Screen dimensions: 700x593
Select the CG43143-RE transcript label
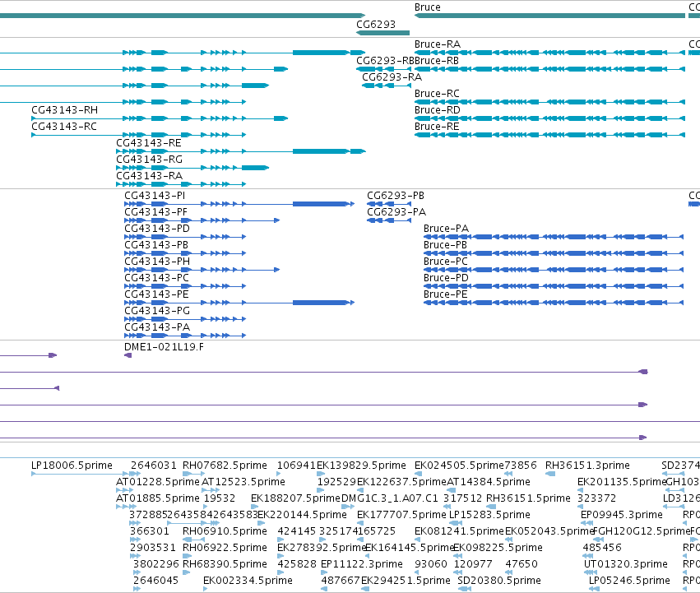(x=149, y=143)
